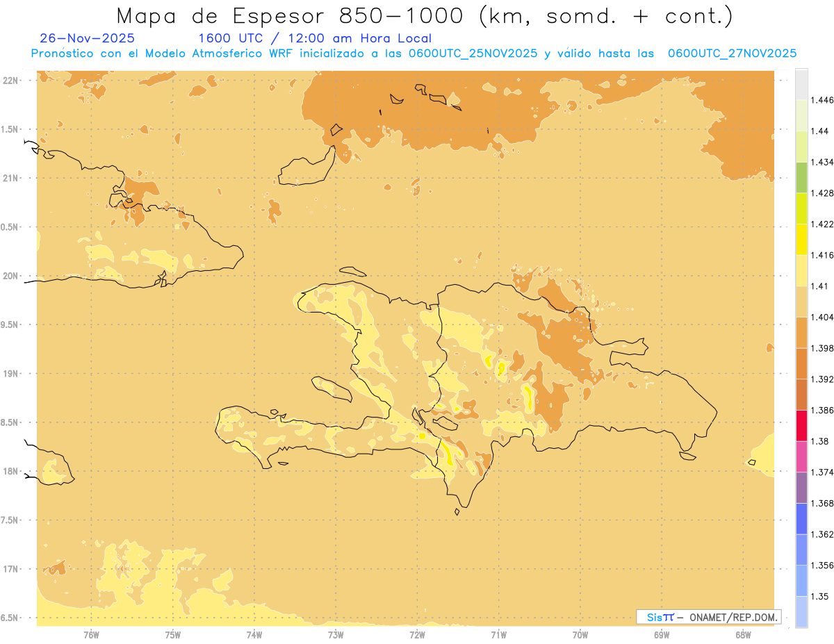Viewport: 834px width, 644px height.
Task: Click the longitude label "70W"
Action: [580, 635]
